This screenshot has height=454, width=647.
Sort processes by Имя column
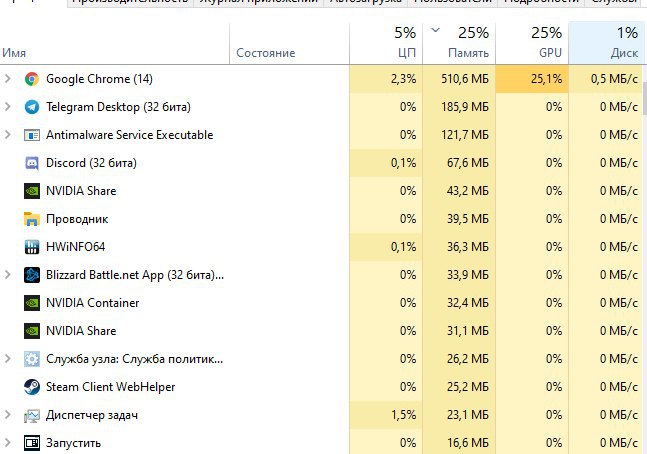pyautogui.click(x=114, y=43)
